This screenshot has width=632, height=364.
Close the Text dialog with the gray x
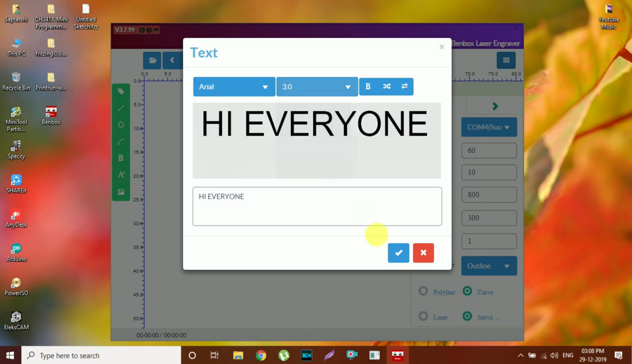(441, 47)
